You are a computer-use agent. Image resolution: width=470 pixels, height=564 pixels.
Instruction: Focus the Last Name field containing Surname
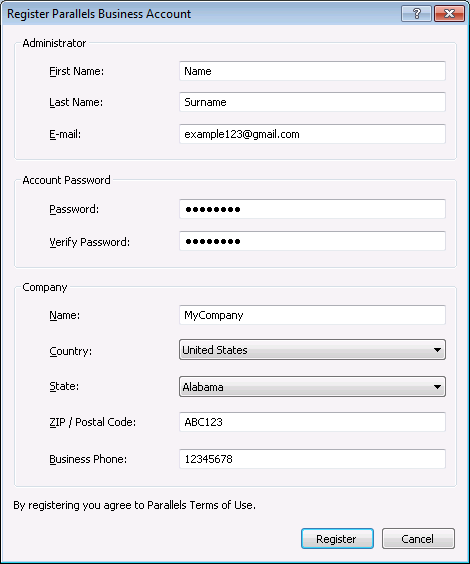(x=312, y=102)
